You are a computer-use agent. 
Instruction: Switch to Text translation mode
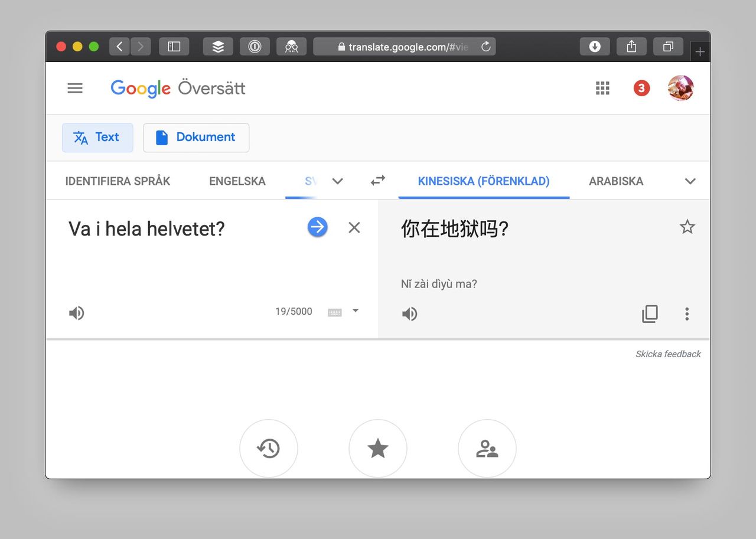coord(97,138)
